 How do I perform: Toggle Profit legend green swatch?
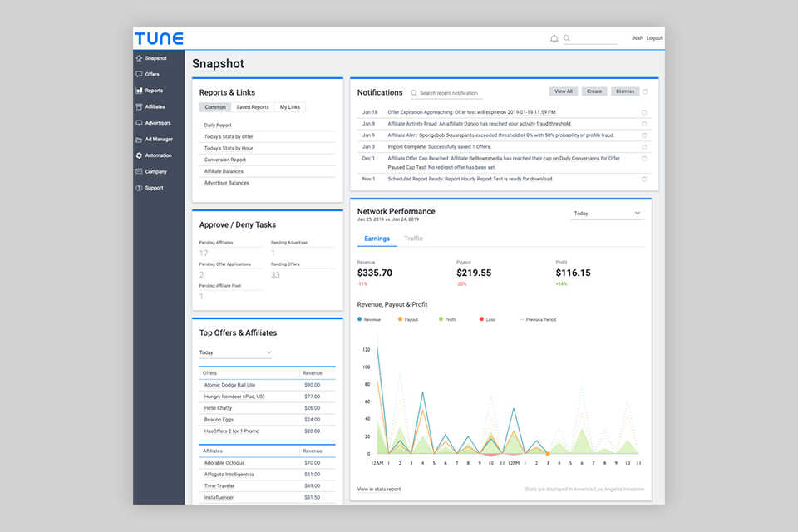pos(441,319)
